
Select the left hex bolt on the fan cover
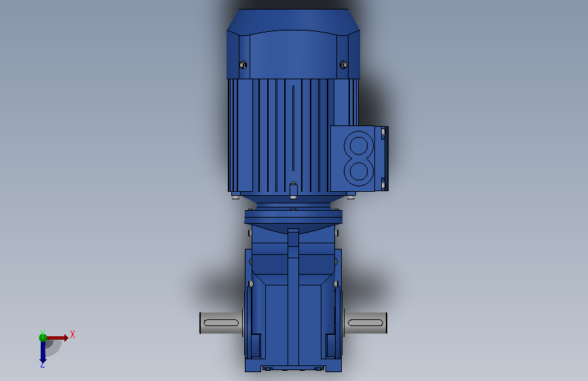(243, 65)
